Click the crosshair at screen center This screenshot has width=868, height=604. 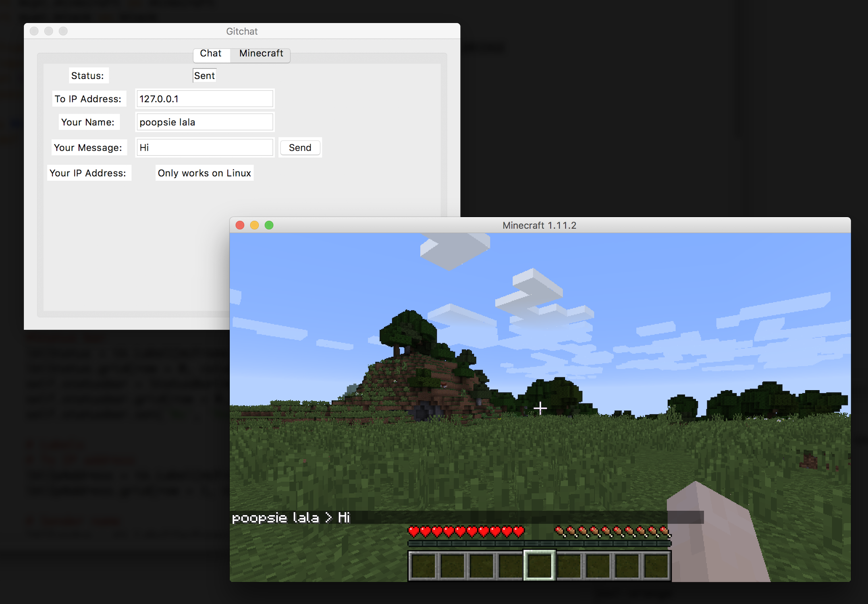tap(540, 408)
